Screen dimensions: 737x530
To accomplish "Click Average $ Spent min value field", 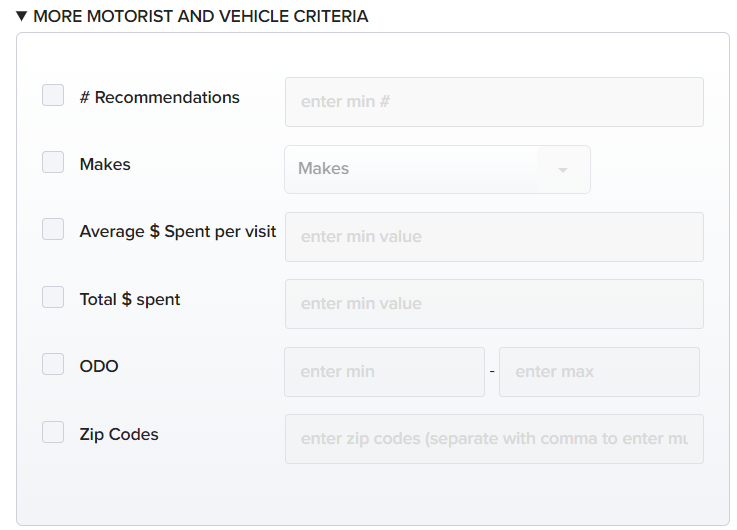I will (494, 237).
